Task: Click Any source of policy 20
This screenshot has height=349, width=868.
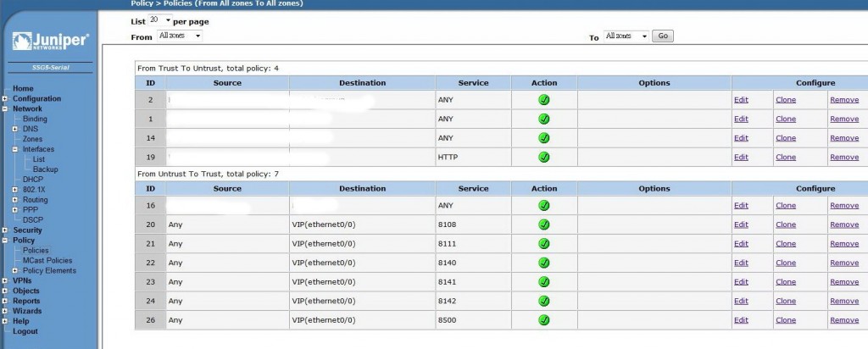Action: coord(175,224)
